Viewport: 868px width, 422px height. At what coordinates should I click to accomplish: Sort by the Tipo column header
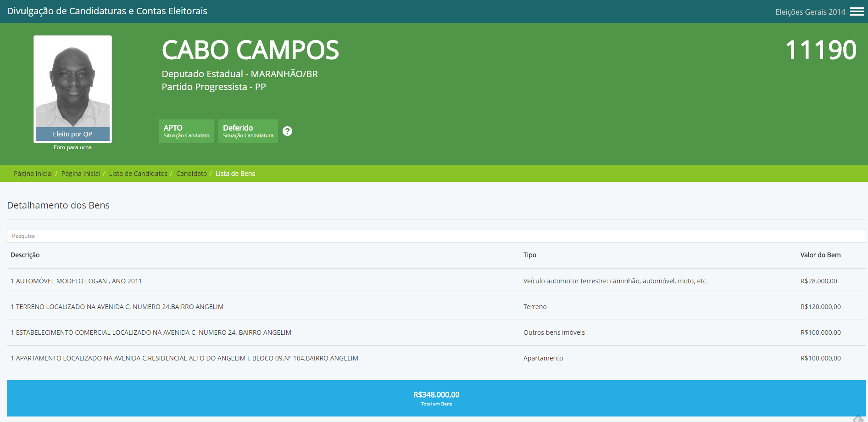coord(529,255)
